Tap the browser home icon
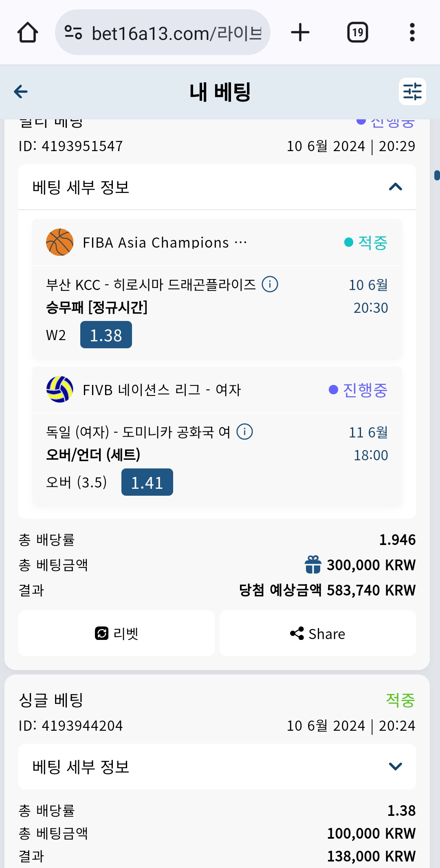 [x=28, y=33]
